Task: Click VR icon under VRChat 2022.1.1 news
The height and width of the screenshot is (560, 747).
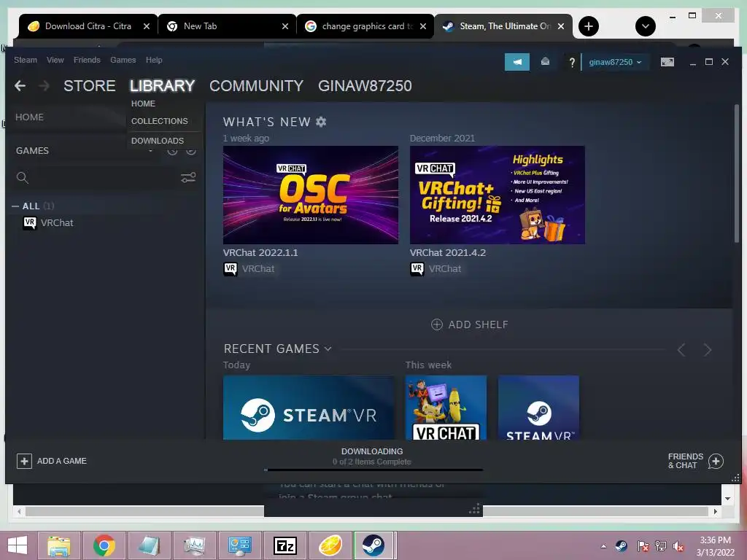Action: (x=230, y=269)
